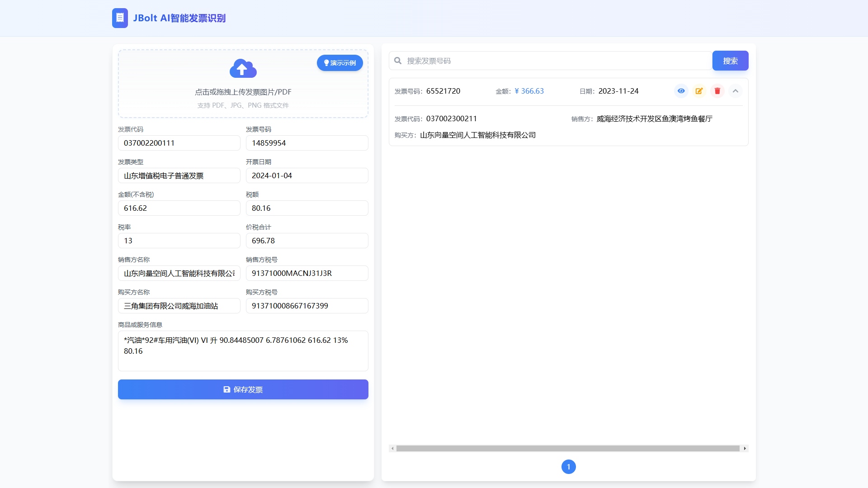Click the 商品或服务信息 text area

(x=243, y=351)
